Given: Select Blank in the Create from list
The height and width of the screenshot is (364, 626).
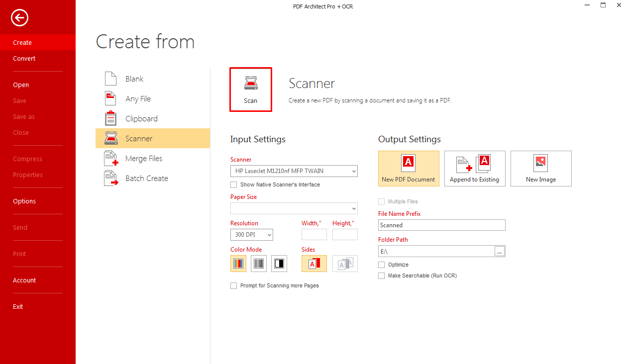Looking at the screenshot, I should [153, 79].
